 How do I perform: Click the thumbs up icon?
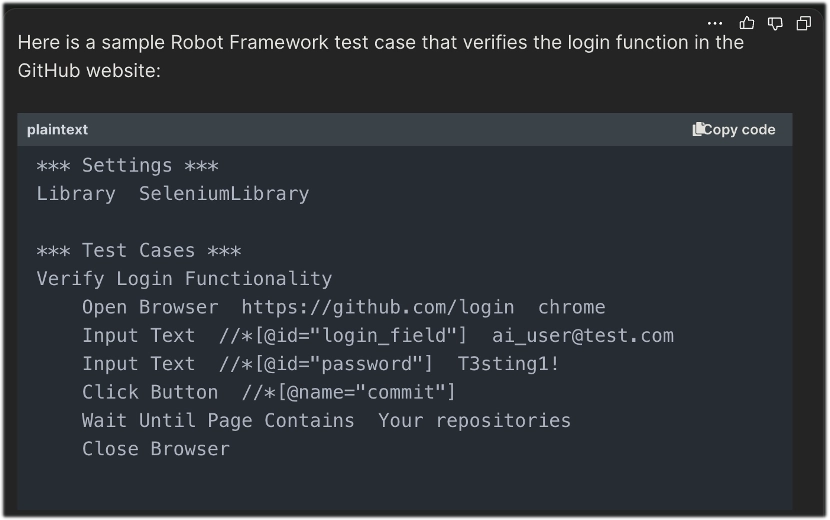pyautogui.click(x=746, y=23)
